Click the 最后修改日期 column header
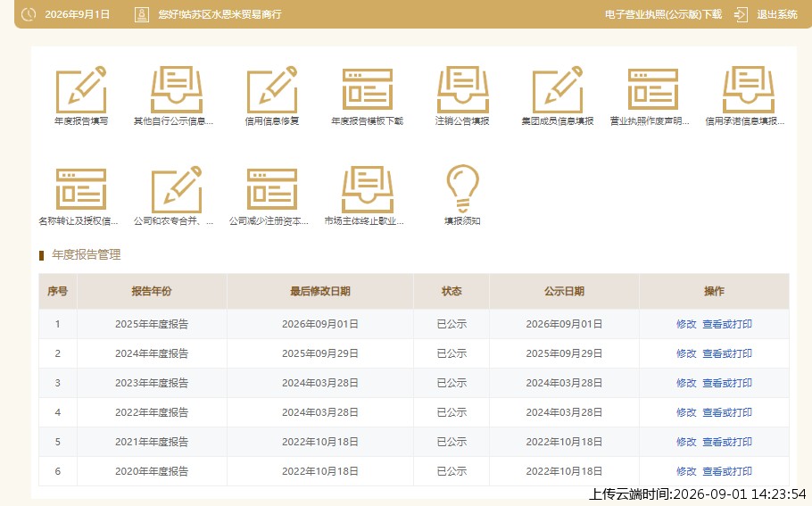The height and width of the screenshot is (506, 812). pos(320,292)
